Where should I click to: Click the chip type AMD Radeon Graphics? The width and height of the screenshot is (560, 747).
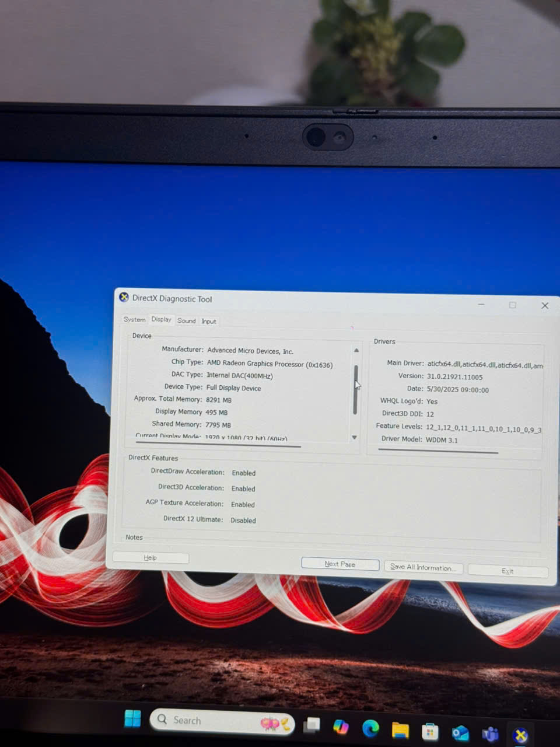pyautogui.click(x=269, y=364)
